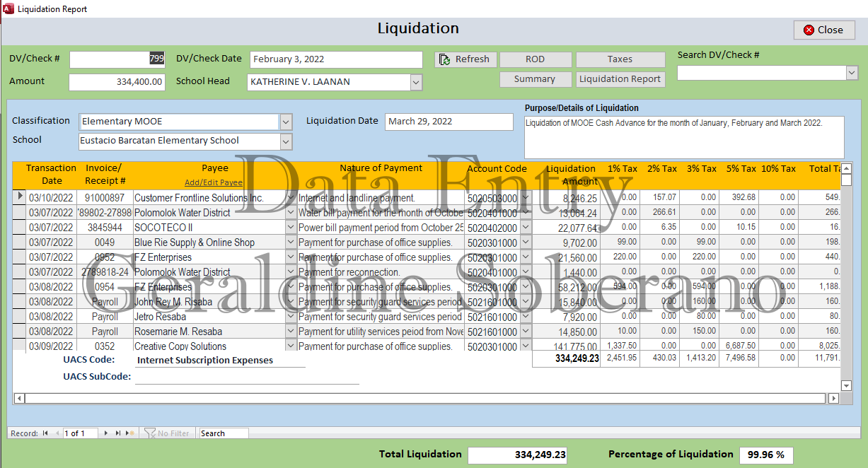The height and width of the screenshot is (468, 868).
Task: Select row of Customer Frontline Solutions Inc.
Action: (x=19, y=198)
